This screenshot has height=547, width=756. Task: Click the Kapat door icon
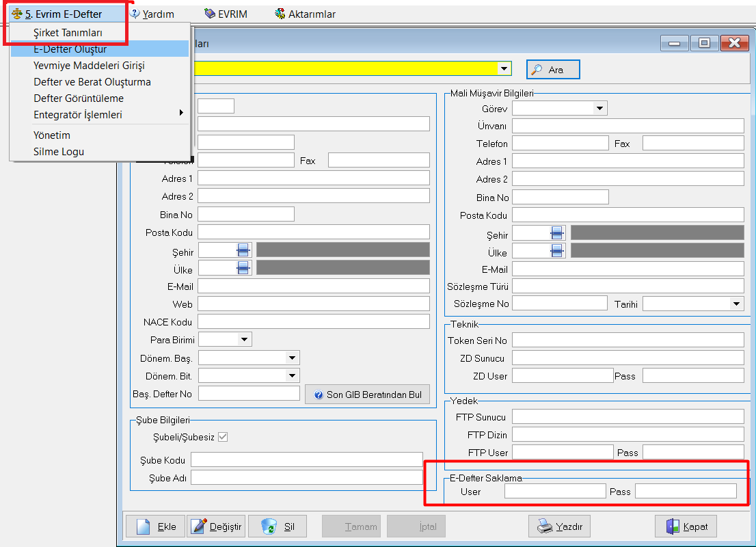[673, 526]
